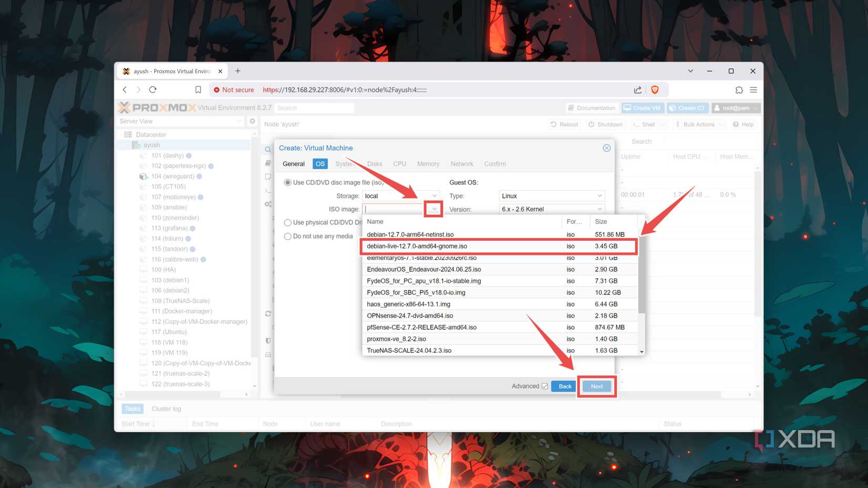
Task: Click the Shutdown button
Action: (605, 125)
